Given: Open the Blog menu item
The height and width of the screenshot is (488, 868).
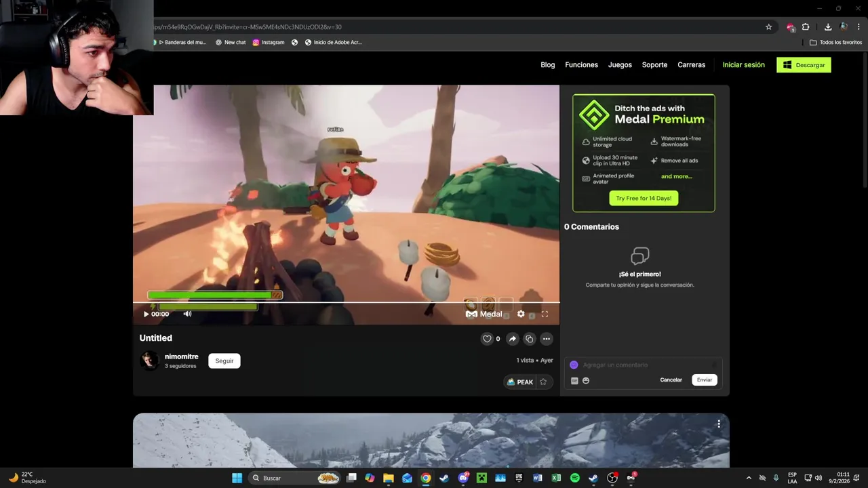Looking at the screenshot, I should coord(548,65).
